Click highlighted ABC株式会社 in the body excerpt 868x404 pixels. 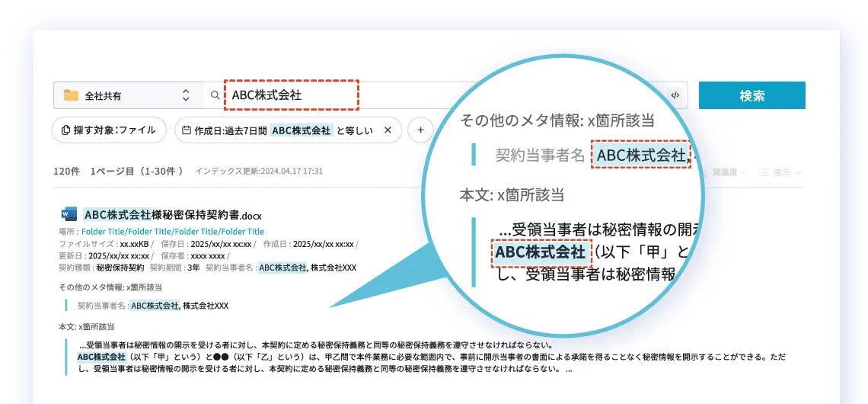pyautogui.click(x=101, y=356)
